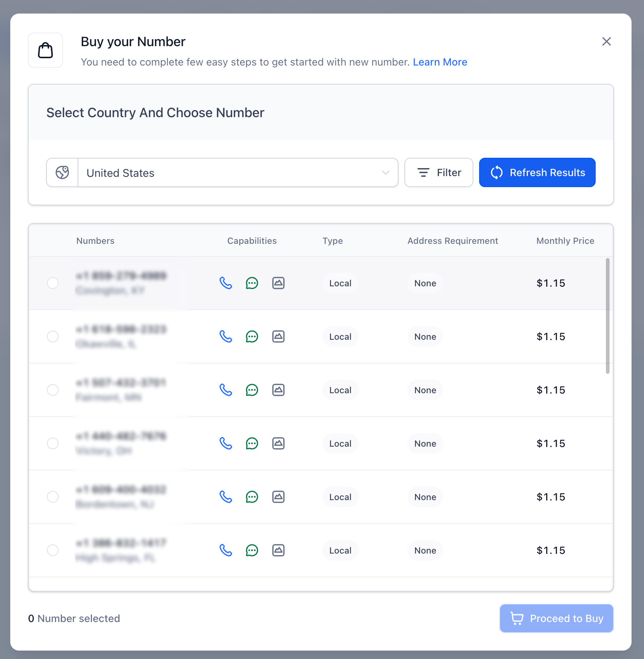Click the voice call icon in sixth row
The image size is (644, 659).
pyautogui.click(x=226, y=550)
